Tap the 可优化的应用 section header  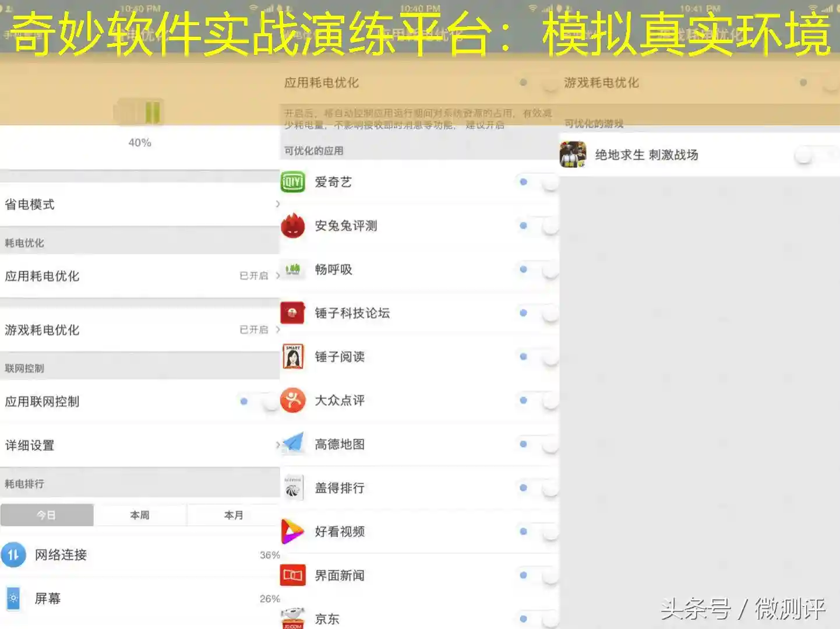click(313, 151)
